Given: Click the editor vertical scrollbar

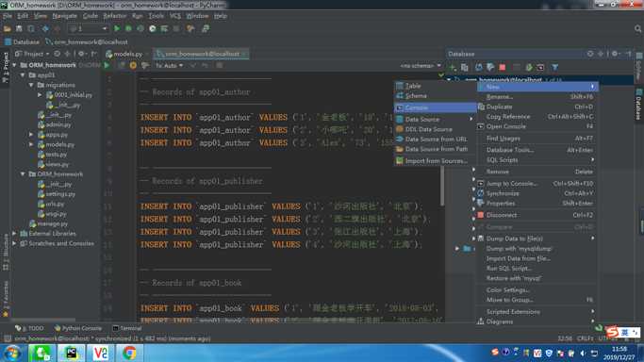Looking at the screenshot, I should [x=442, y=185].
